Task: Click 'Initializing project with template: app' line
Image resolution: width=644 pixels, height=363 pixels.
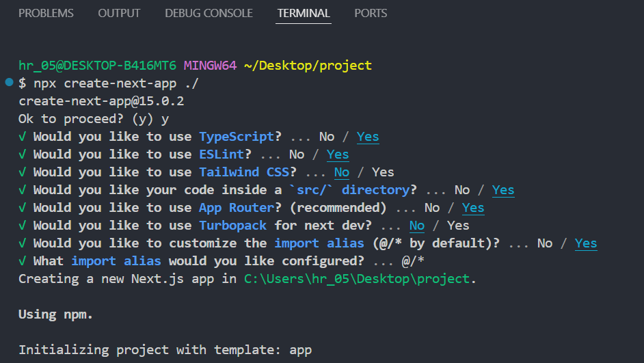Action: [165, 350]
